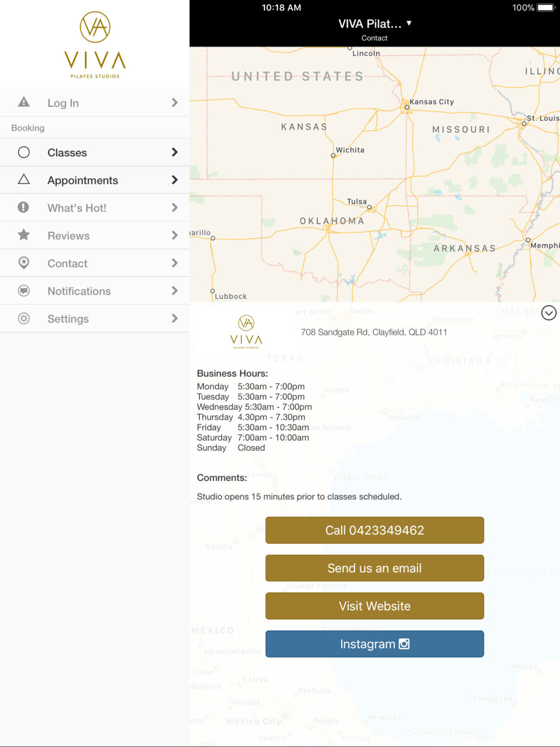Screen dimensions: 560x747
Task: Open the Reviews menu item
Action: [x=95, y=236]
